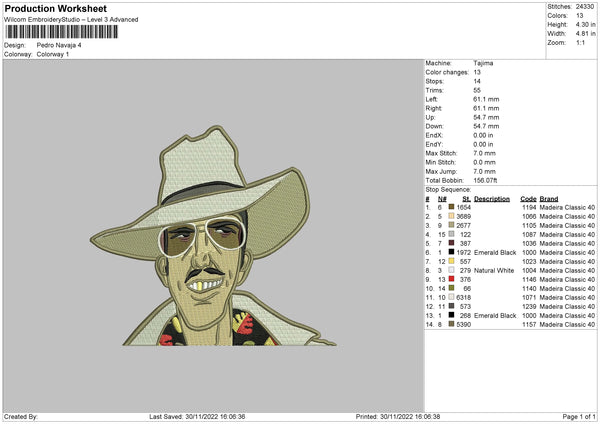Click the underlined N# column header
600x424 pixels.
point(442,199)
